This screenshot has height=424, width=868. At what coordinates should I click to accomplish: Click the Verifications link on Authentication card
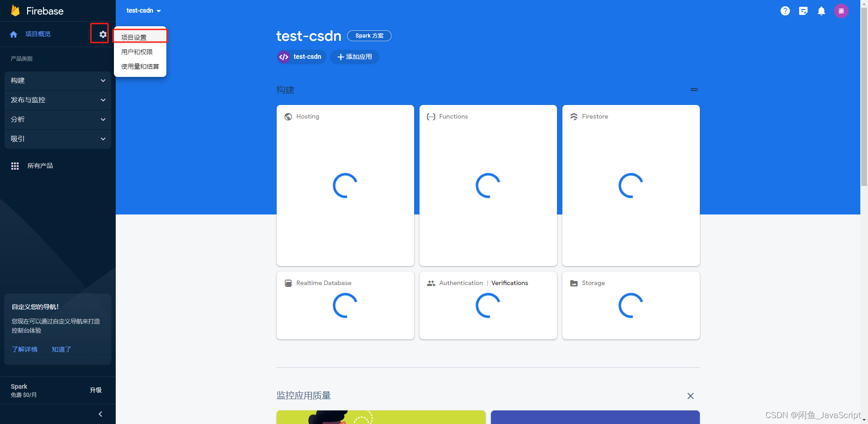(x=509, y=283)
